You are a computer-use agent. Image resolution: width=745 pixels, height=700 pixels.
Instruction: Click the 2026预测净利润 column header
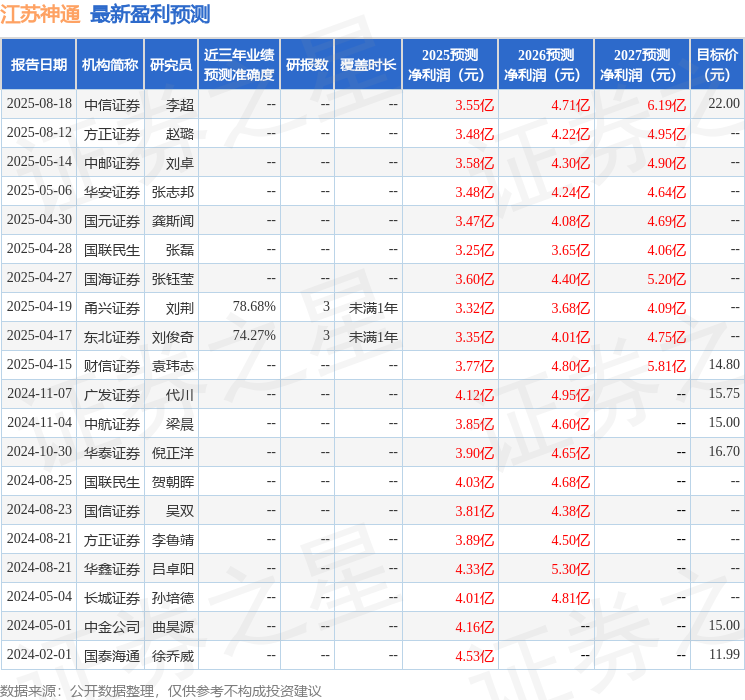546,65
